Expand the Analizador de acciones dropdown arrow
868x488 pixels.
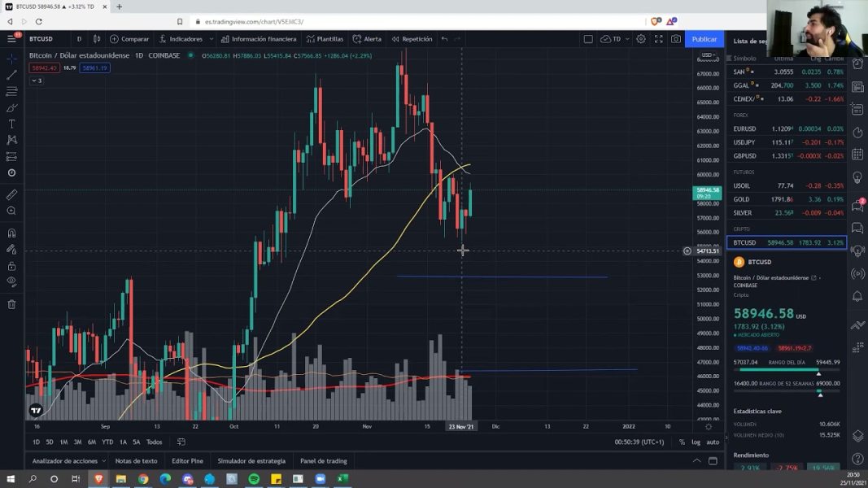[x=103, y=461]
